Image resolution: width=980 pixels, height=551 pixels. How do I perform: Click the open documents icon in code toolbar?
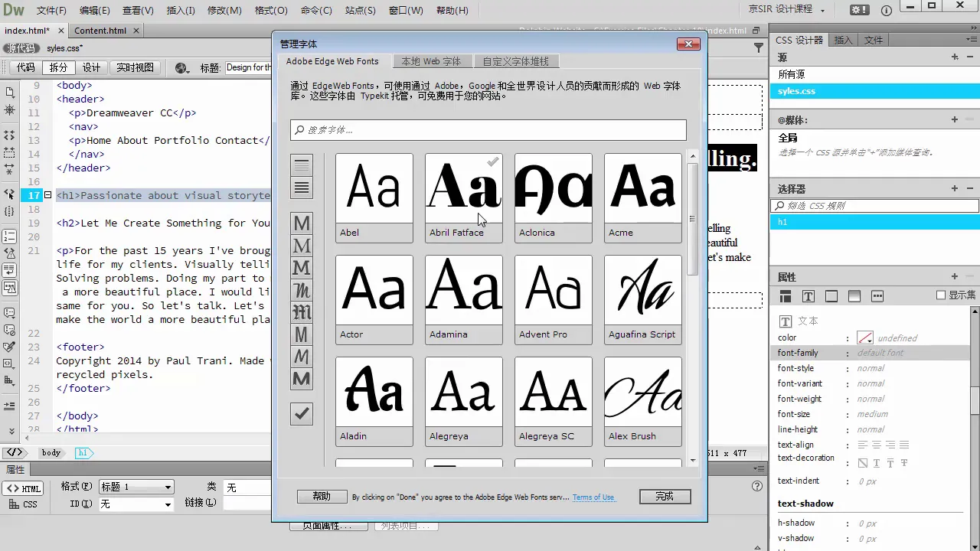tap(9, 92)
